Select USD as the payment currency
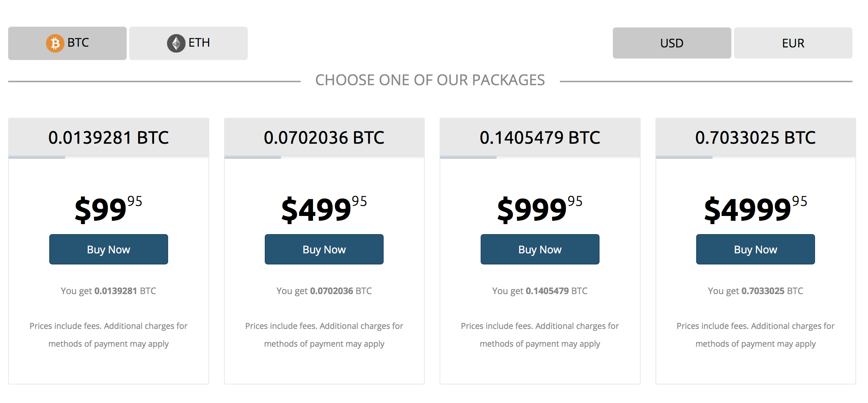The width and height of the screenshot is (868, 403). tap(672, 43)
